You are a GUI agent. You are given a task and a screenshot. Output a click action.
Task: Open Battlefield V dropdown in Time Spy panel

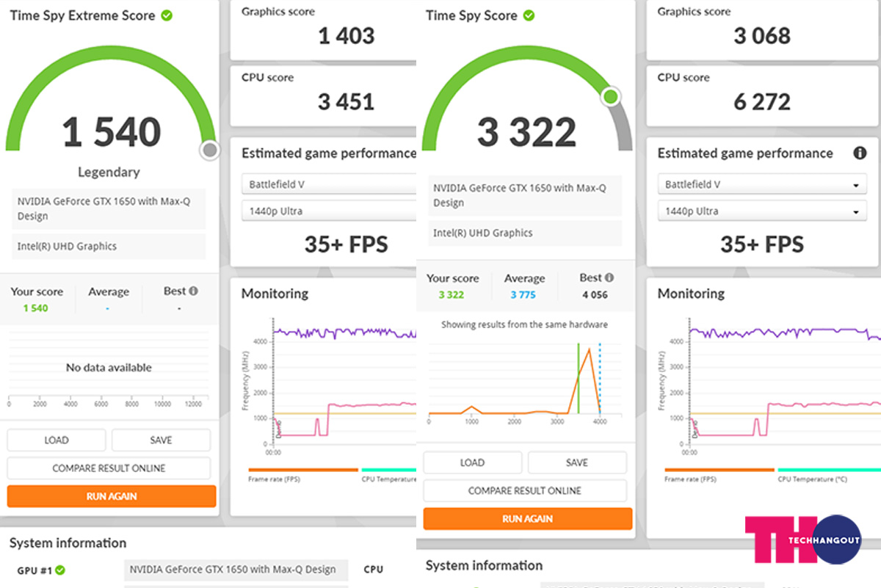[x=761, y=184]
